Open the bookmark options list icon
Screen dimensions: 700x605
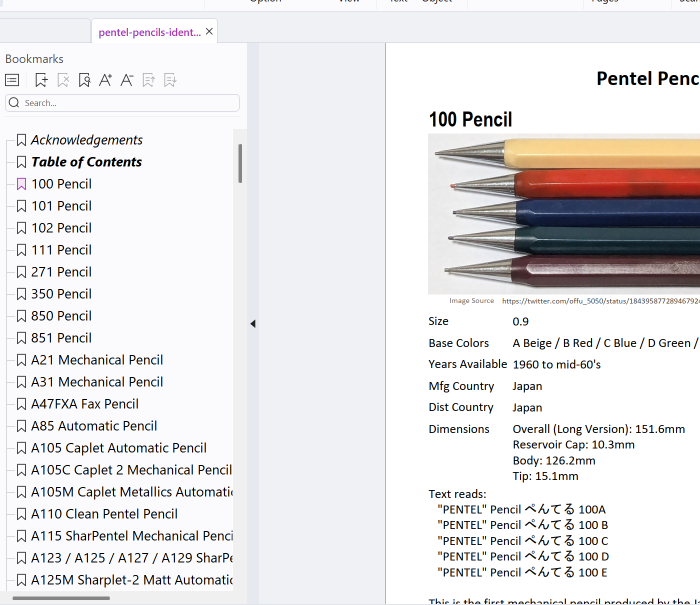pyautogui.click(x=12, y=80)
